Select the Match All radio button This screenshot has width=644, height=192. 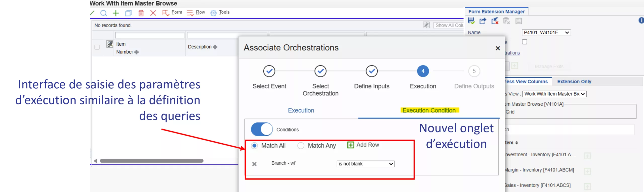click(x=254, y=146)
